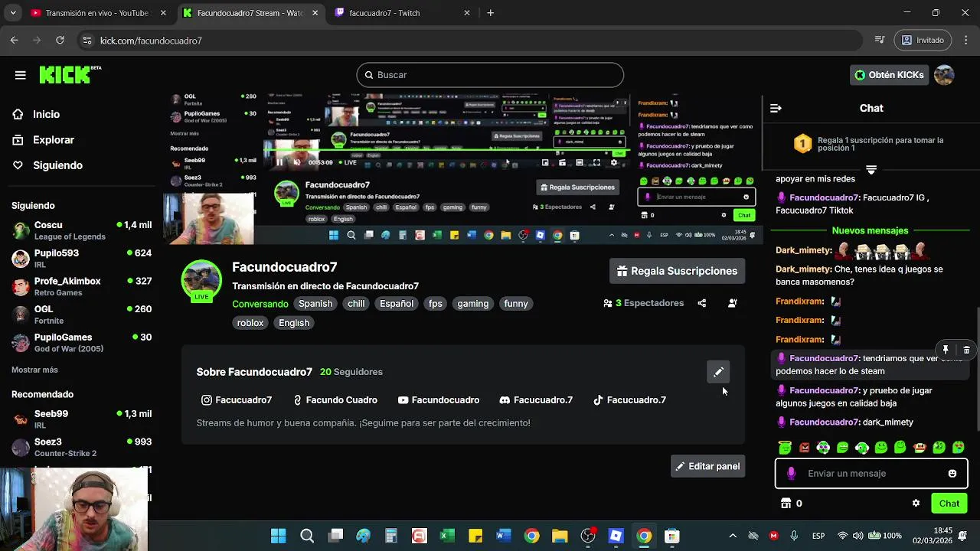Open OGL Fortnite channel in sidebar

coord(81,315)
